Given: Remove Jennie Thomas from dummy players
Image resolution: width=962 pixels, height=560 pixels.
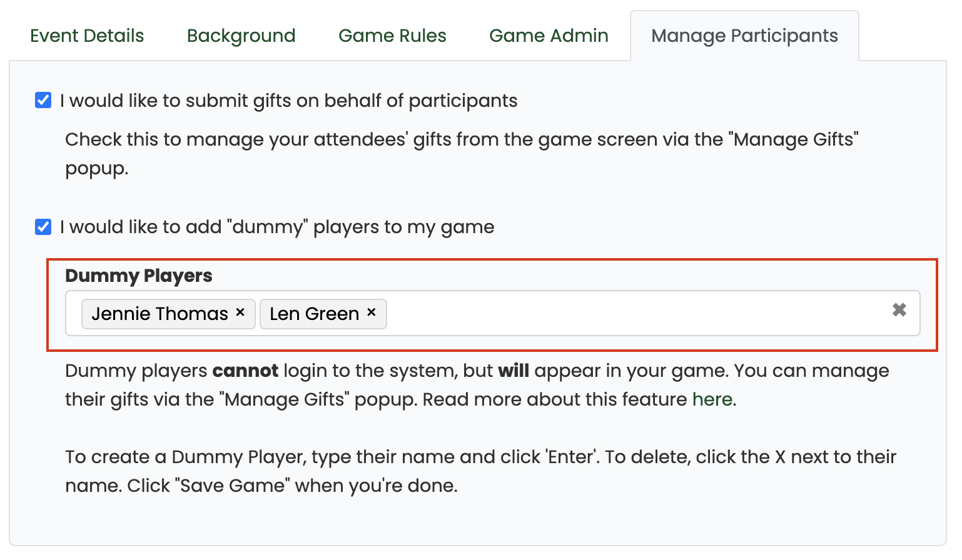Looking at the screenshot, I should coord(240,312).
